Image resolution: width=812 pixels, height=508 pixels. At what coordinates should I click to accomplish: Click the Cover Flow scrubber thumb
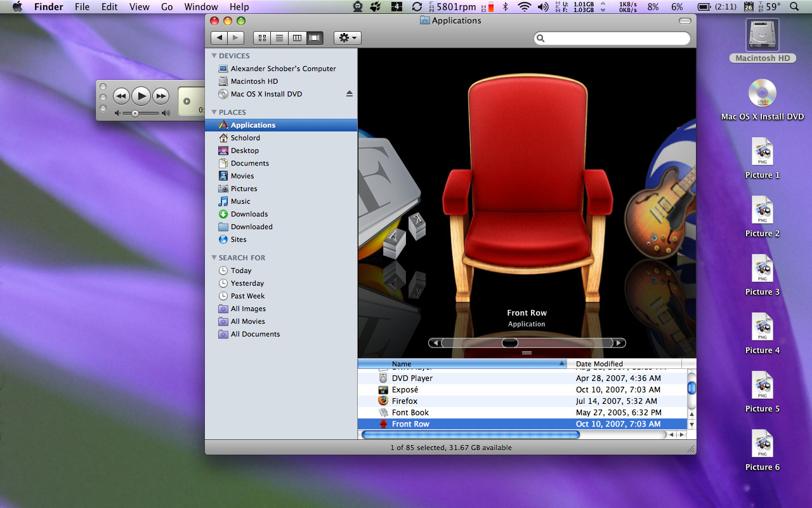pyautogui.click(x=510, y=343)
